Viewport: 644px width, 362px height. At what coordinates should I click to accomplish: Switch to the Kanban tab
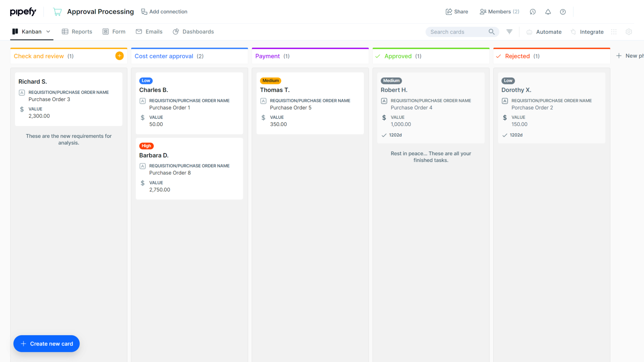coord(32,32)
